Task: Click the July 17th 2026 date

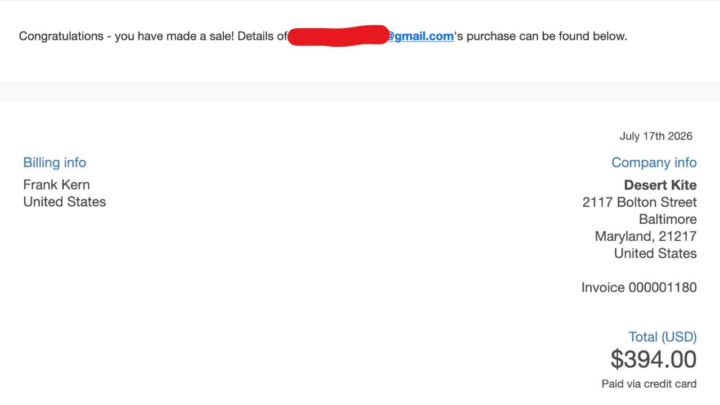Action: coord(656,136)
